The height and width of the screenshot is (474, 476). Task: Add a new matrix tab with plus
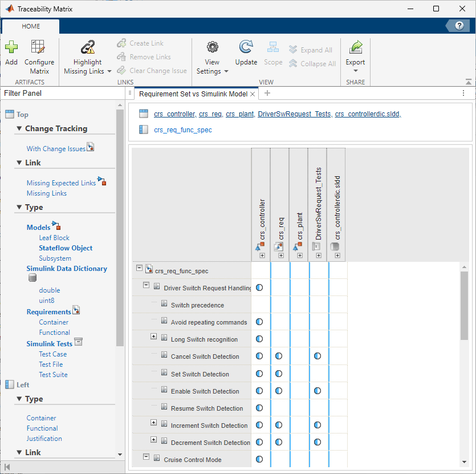click(267, 94)
